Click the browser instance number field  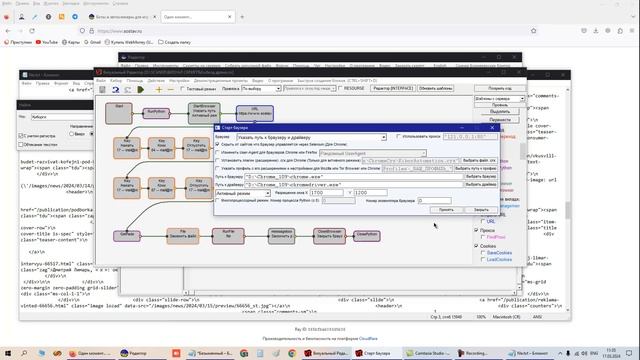(x=435, y=201)
